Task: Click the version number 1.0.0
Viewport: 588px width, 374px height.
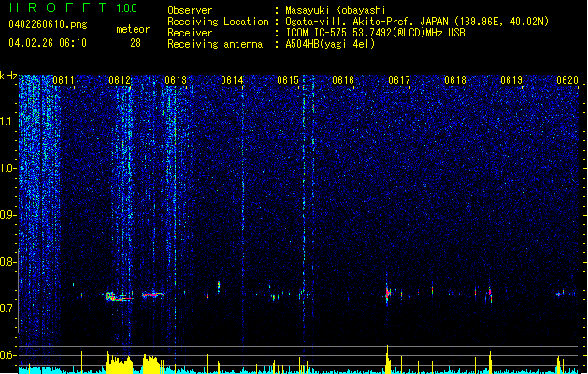Action: tap(126, 8)
